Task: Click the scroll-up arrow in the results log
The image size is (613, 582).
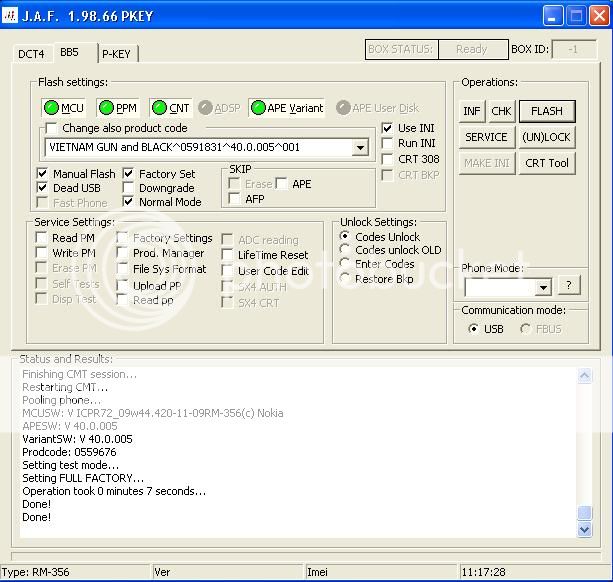Action: [x=584, y=375]
